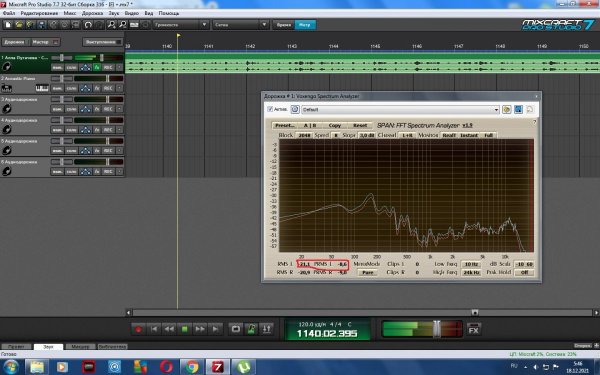The image size is (600, 375).
Task: Toggle the loop playback icon
Action: point(236,329)
